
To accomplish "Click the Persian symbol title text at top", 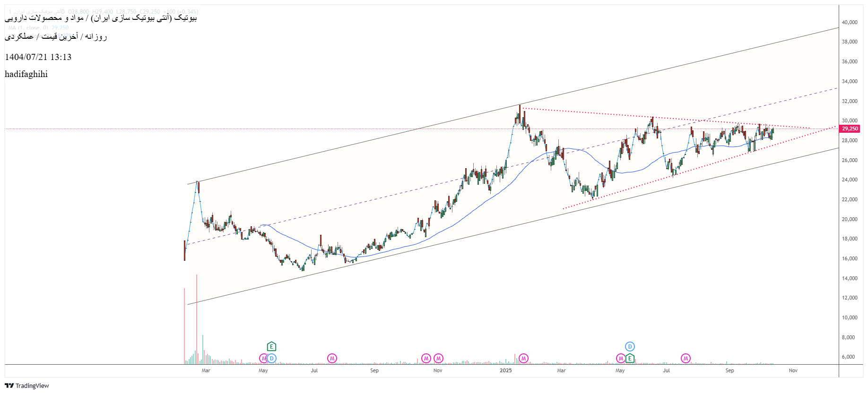I will pyautogui.click(x=101, y=18).
